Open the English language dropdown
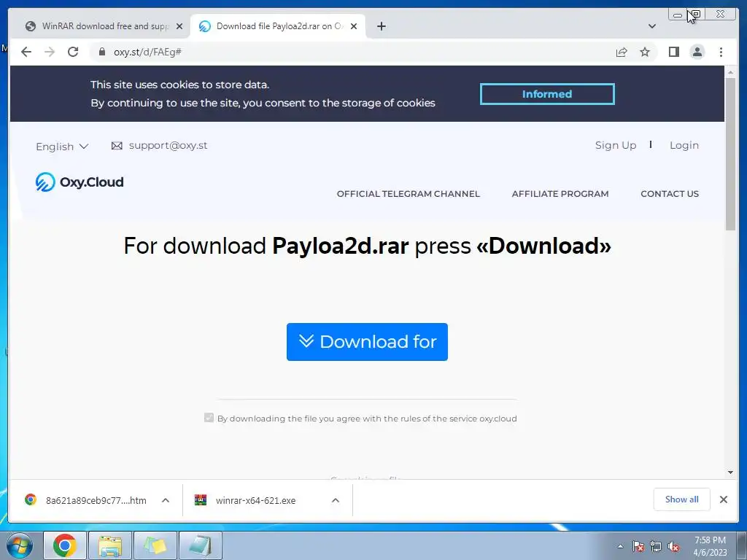Viewport: 747px width, 560px height. point(62,146)
